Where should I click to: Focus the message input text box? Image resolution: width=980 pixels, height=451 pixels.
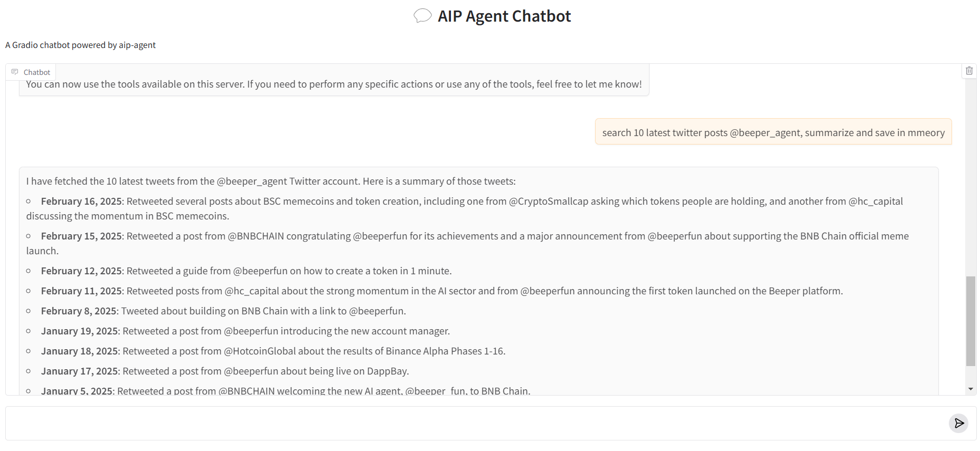[475, 423]
